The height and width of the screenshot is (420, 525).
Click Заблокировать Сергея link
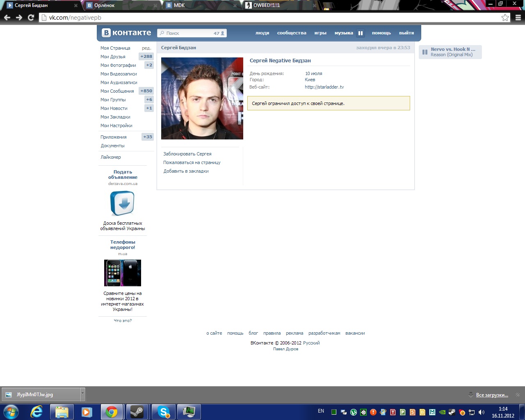click(187, 154)
